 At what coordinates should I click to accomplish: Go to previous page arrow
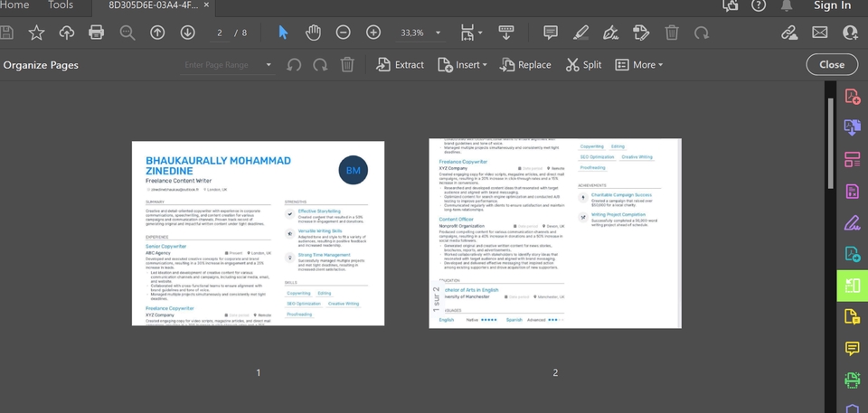(157, 33)
